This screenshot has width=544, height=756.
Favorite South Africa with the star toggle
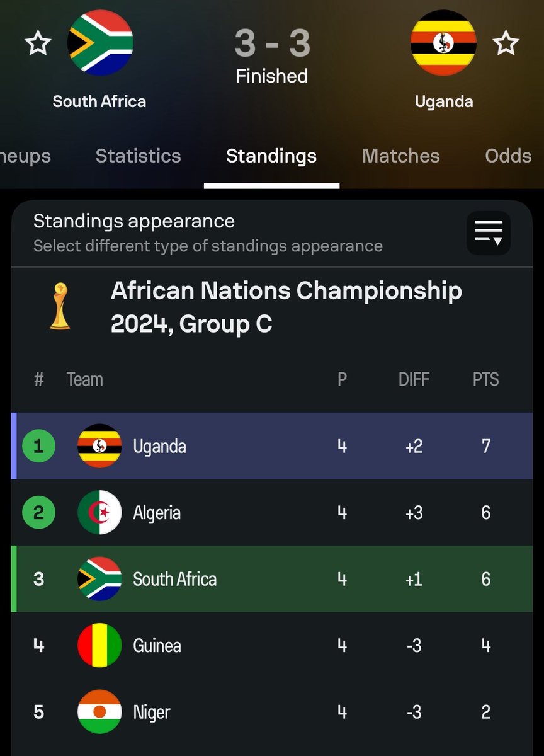(x=38, y=43)
